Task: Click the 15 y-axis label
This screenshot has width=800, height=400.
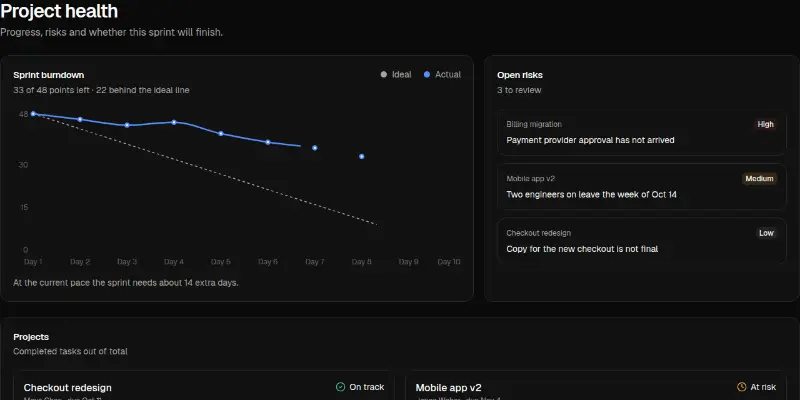Action: pyautogui.click(x=24, y=207)
